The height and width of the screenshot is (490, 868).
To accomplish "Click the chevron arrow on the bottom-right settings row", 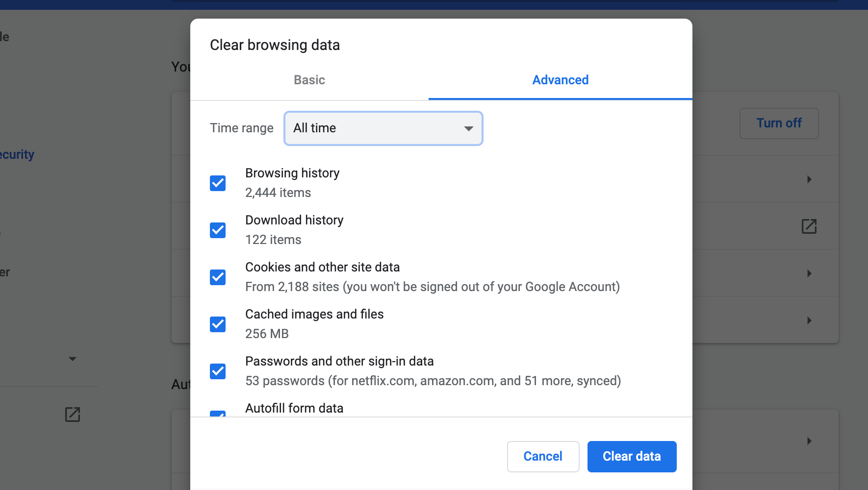I will 809,441.
